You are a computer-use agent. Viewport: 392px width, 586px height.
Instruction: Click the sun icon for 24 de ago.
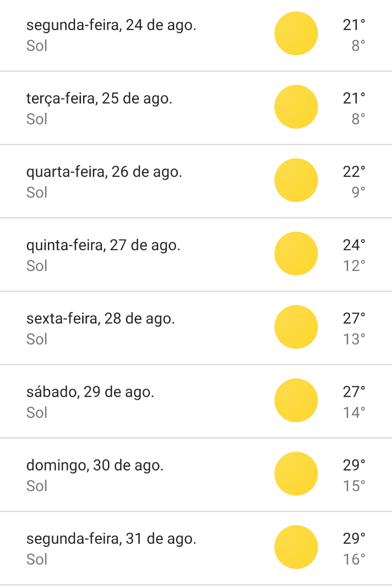tap(296, 34)
